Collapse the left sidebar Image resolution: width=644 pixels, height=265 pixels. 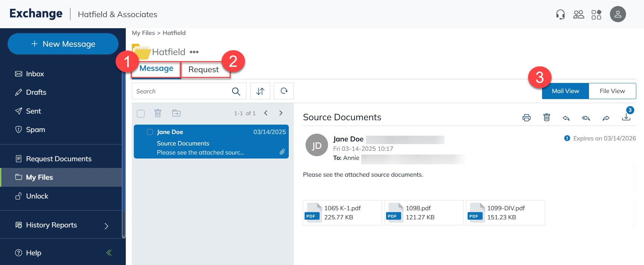(109, 253)
